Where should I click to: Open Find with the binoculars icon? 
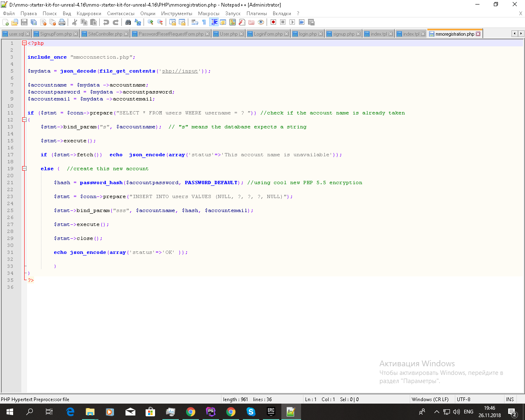pyautogui.click(x=128, y=22)
